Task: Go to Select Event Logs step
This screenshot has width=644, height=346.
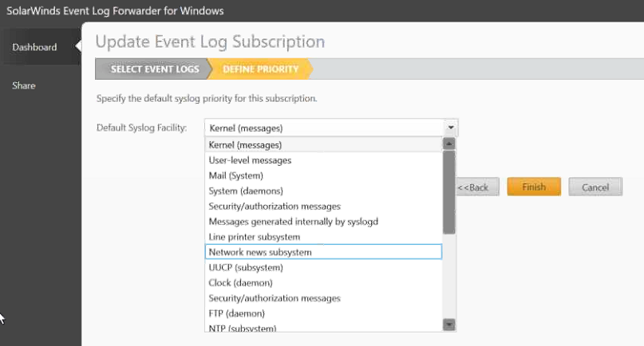Action: point(155,69)
